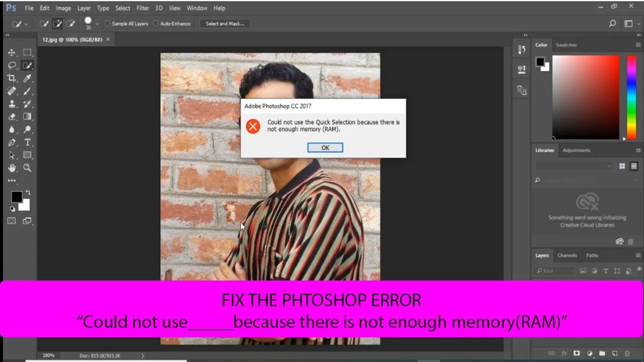Open Layers panel options menu

tap(638, 255)
